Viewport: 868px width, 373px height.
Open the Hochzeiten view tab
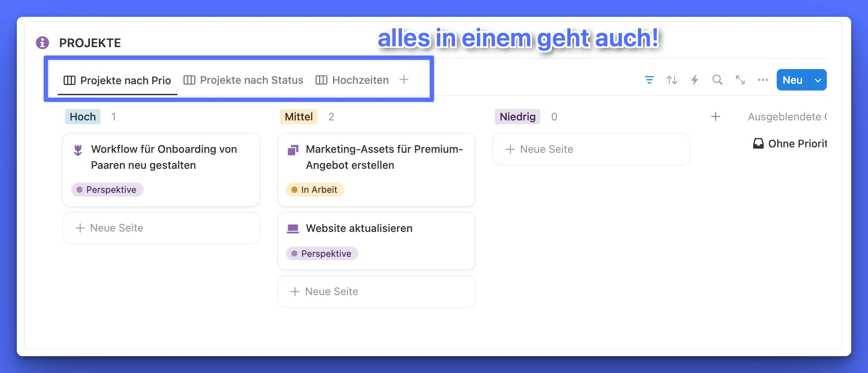tap(352, 80)
